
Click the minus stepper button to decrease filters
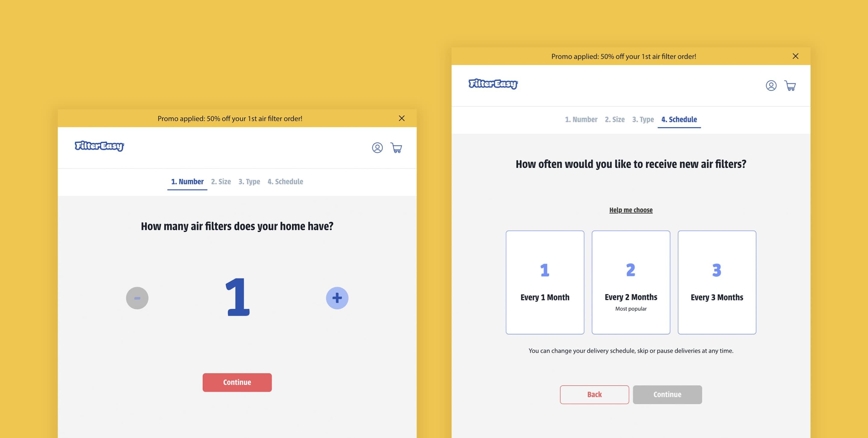pos(137,298)
